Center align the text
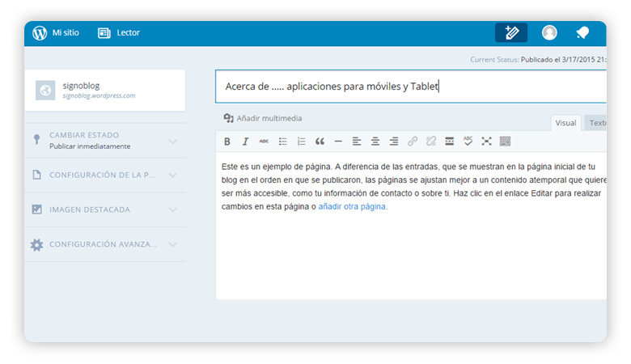Viewport: 631px width, 364px height. 375,142
